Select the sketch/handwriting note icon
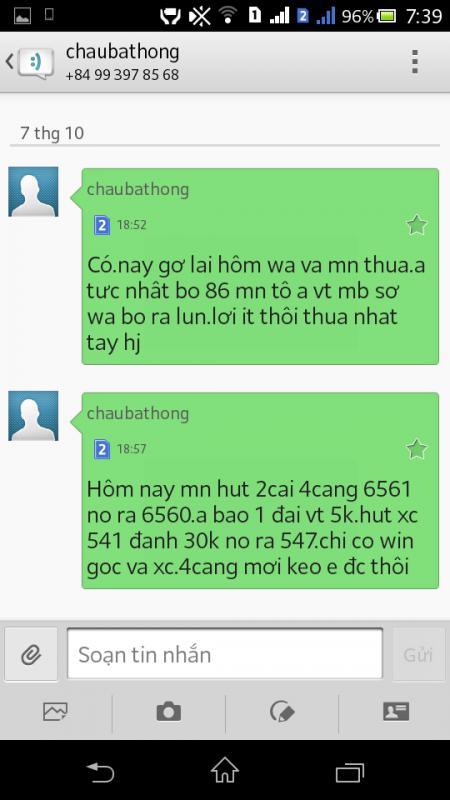Viewport: 450px width, 800px height. click(282, 712)
